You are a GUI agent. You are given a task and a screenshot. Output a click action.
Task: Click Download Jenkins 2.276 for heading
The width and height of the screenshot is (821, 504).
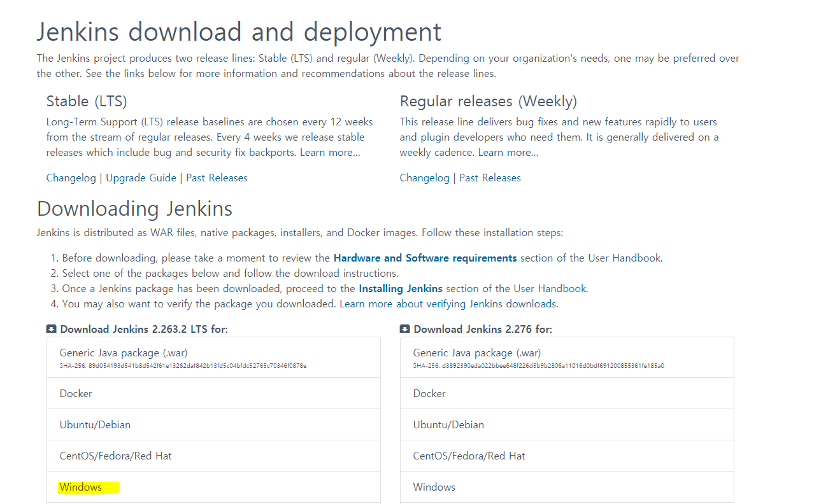[x=483, y=329]
